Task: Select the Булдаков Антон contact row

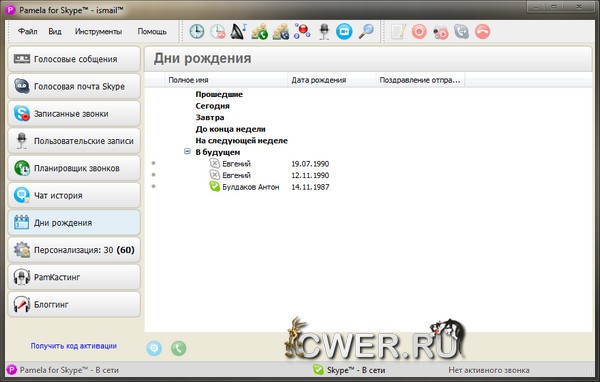Action: 250,187
